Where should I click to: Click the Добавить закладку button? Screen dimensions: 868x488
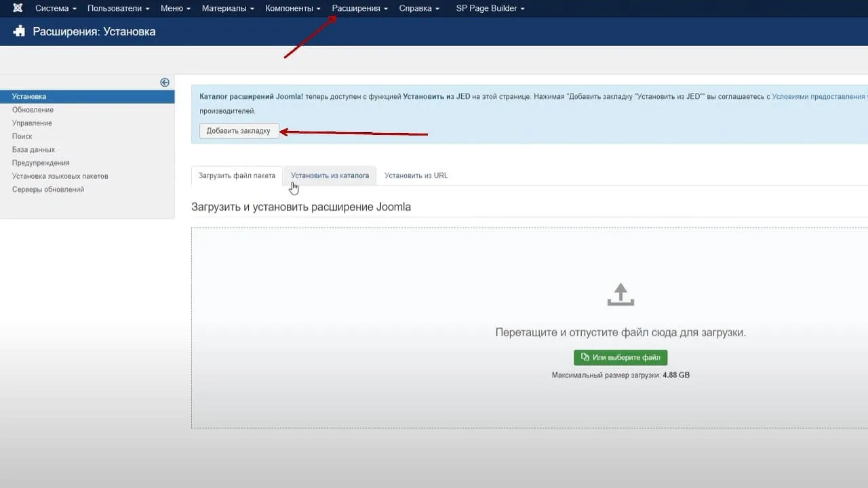coord(239,131)
